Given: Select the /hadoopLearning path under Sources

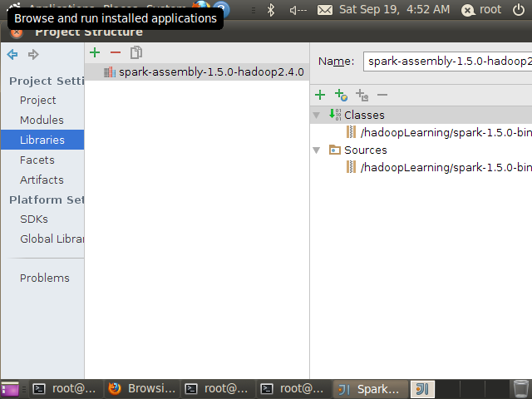Looking at the screenshot, I should [x=446, y=167].
